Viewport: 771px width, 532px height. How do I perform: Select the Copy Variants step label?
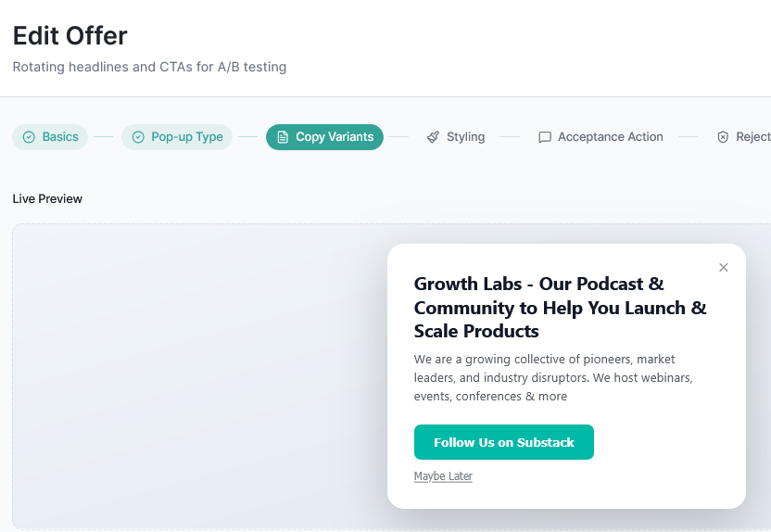tap(335, 137)
